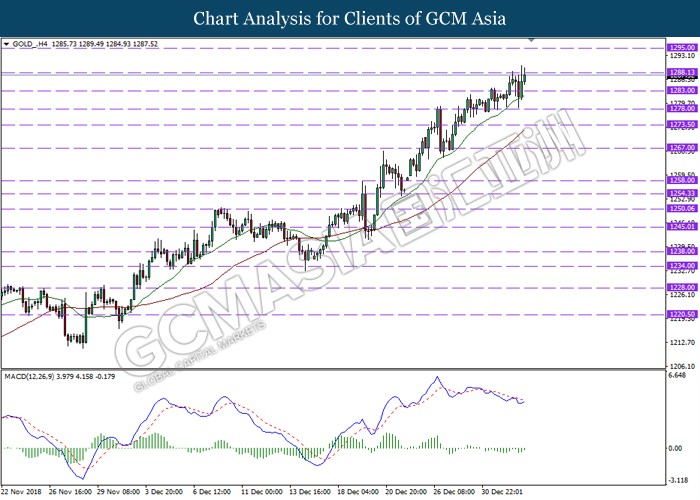Select the 1254.33 price level label
This screenshot has height=500, width=700.
point(682,193)
